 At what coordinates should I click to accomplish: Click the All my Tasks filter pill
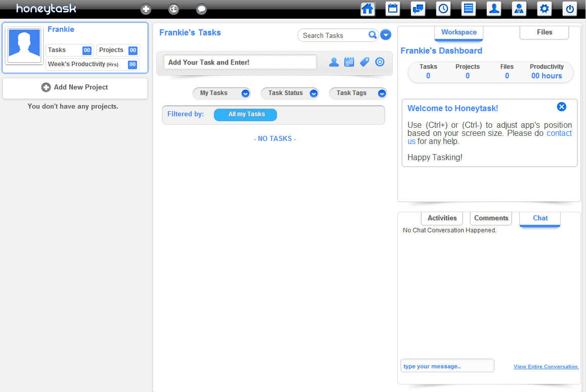[246, 115]
